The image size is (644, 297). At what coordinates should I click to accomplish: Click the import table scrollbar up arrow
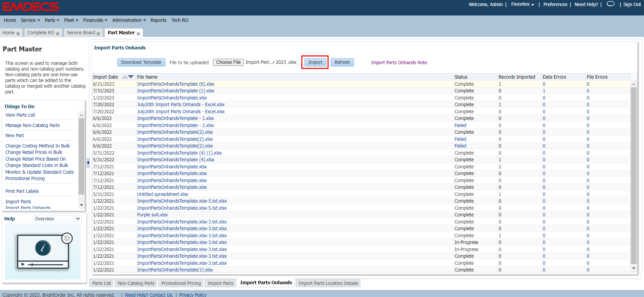point(634,84)
